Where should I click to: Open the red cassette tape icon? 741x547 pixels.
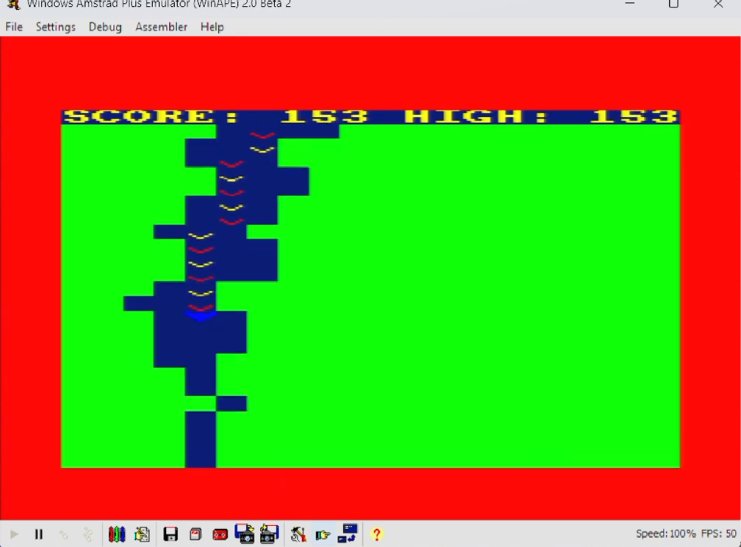point(220,535)
